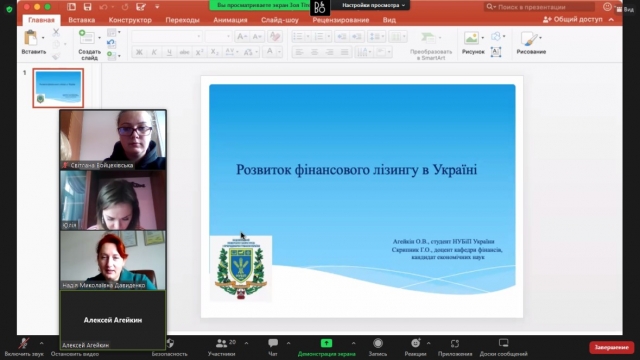Expand audio options arrow beside microphone
The width and height of the screenshot is (640, 360).
click(x=41, y=343)
